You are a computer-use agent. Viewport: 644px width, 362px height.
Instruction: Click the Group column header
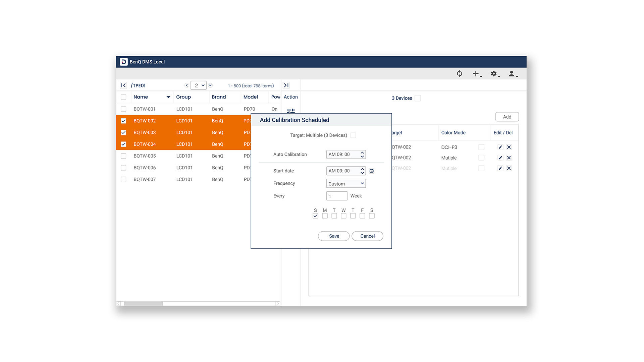tap(183, 97)
